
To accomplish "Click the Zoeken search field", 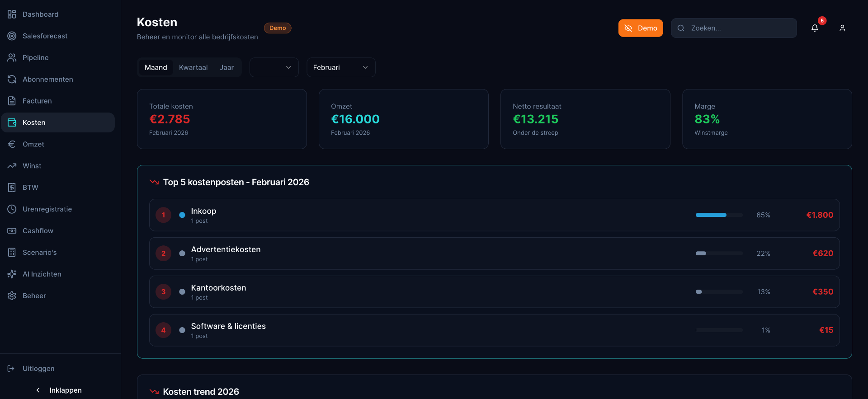I will [734, 28].
